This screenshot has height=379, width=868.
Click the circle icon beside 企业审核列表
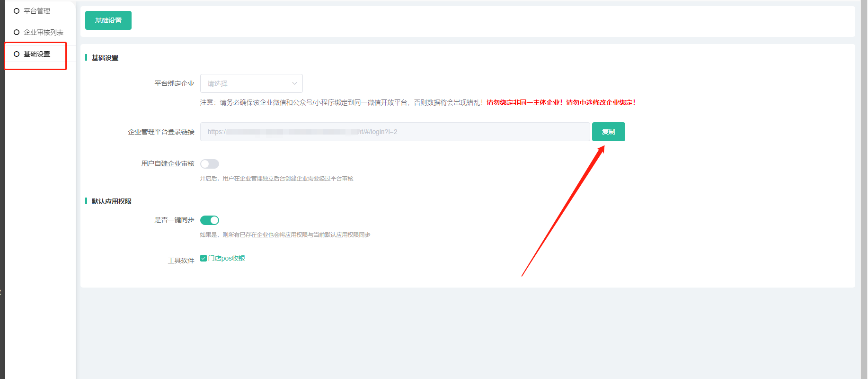[17, 32]
